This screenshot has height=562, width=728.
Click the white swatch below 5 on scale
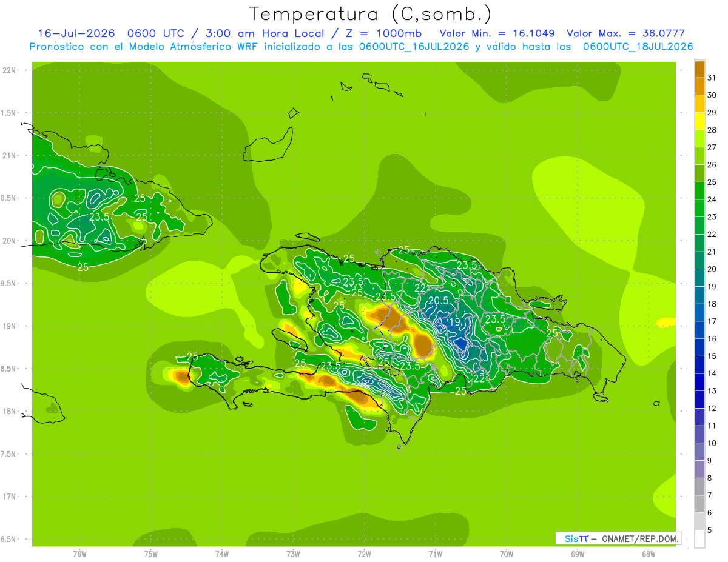click(x=699, y=539)
